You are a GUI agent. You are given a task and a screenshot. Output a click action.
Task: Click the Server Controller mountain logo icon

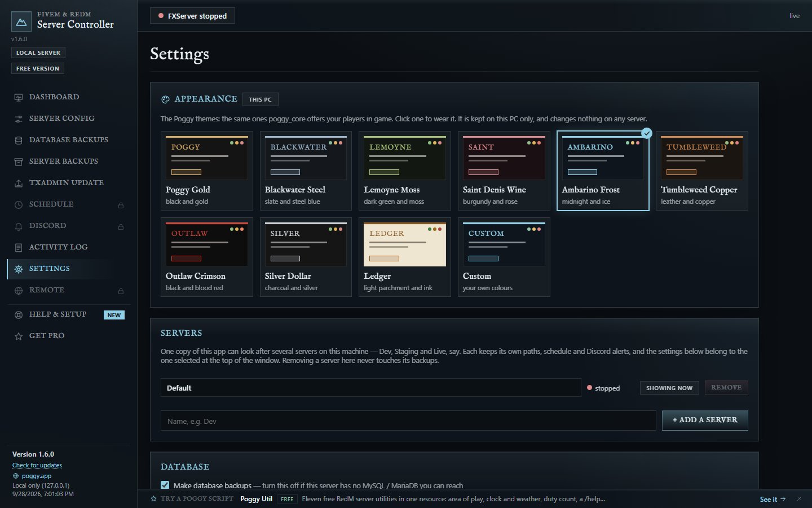[21, 21]
